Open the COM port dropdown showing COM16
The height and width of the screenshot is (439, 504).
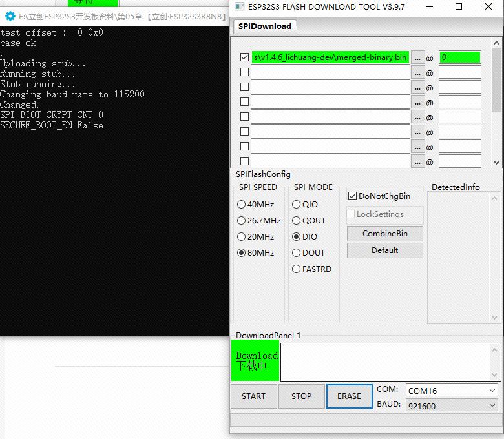coord(452,391)
